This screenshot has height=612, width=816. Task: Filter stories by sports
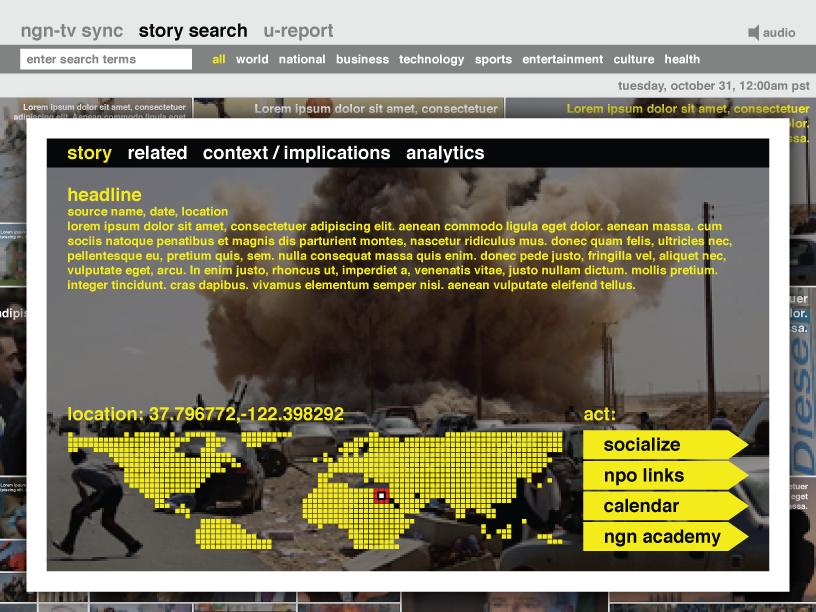(493, 60)
